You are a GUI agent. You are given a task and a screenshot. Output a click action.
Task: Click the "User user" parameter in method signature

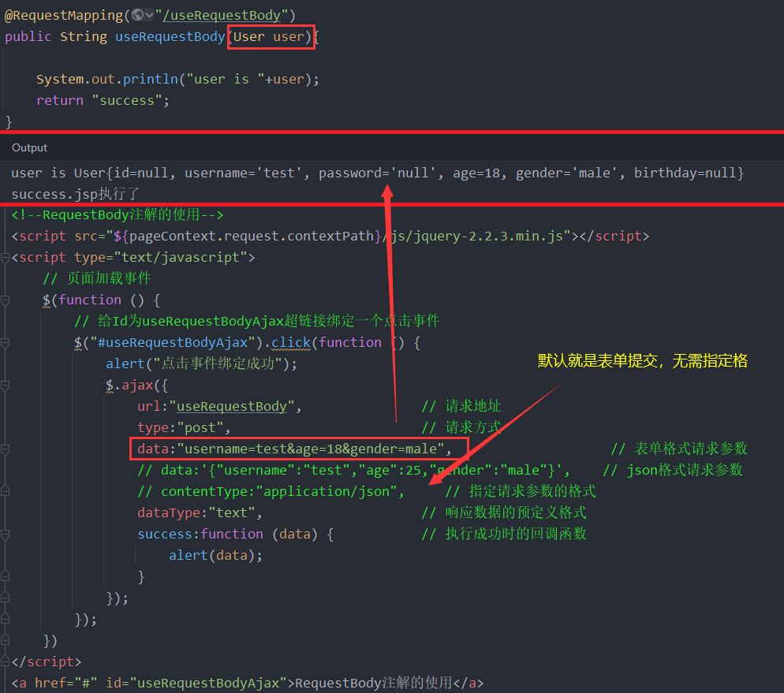268,36
